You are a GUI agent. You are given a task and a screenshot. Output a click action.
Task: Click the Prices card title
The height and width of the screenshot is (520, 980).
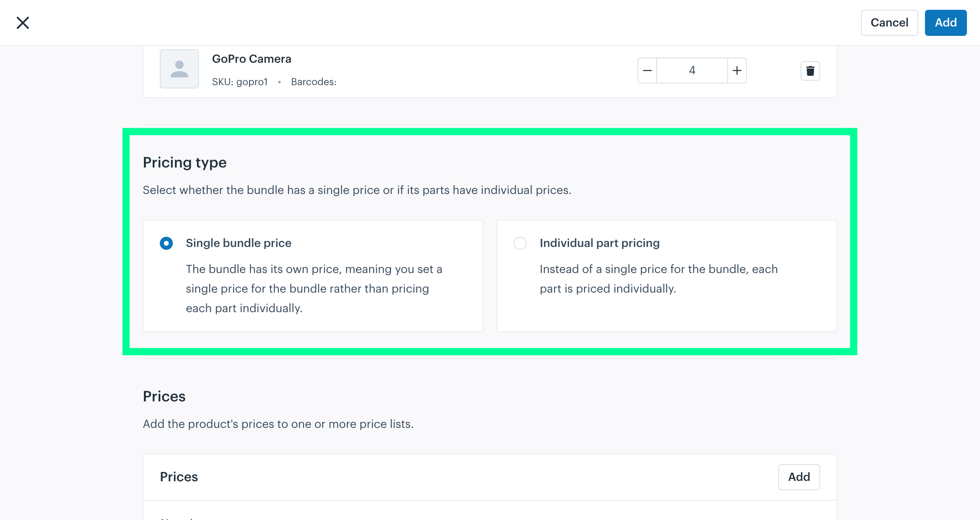click(x=179, y=477)
